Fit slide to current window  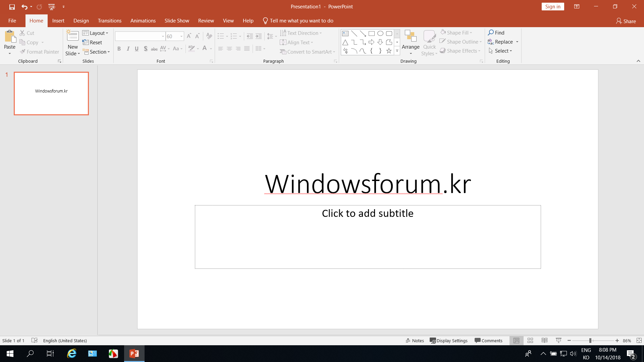click(x=639, y=341)
